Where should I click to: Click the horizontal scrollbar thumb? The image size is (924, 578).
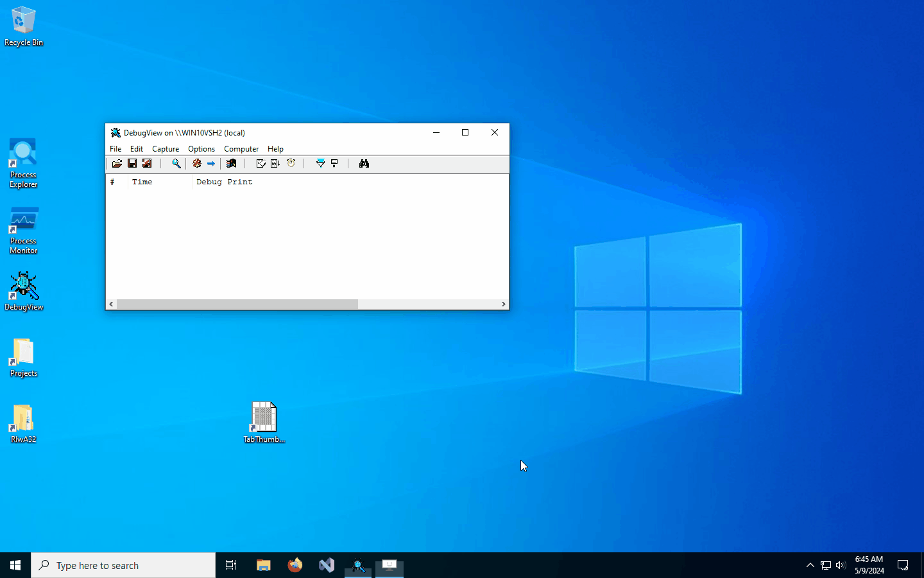[237, 304]
